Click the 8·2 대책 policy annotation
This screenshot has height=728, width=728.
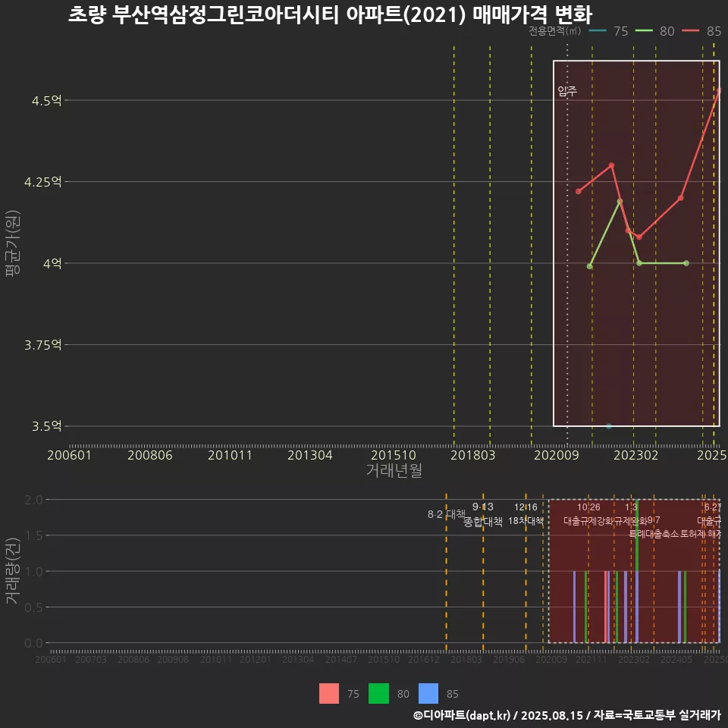point(446,514)
